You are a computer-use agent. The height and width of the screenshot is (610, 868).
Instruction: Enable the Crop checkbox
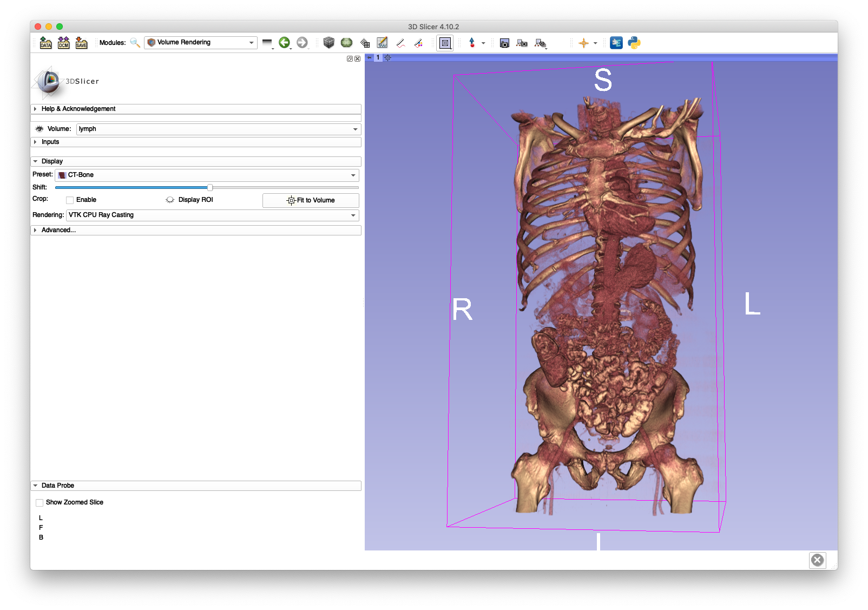pyautogui.click(x=69, y=200)
